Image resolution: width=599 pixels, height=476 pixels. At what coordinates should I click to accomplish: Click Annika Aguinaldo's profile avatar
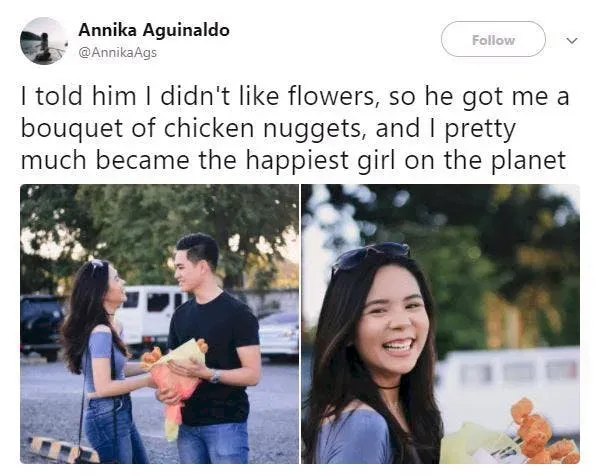pyautogui.click(x=44, y=41)
